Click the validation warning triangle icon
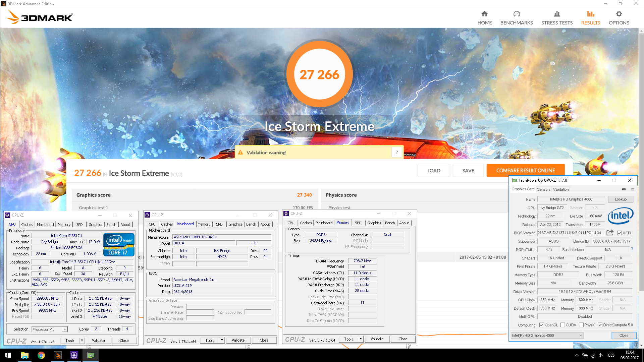Screen dimensions: 644x362 [x=240, y=153]
